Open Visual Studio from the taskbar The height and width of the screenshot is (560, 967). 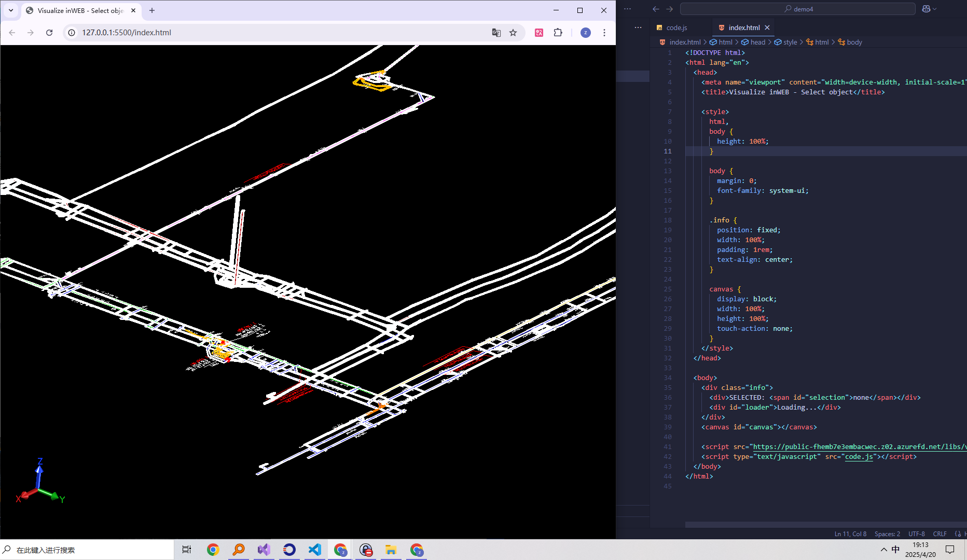click(x=264, y=550)
